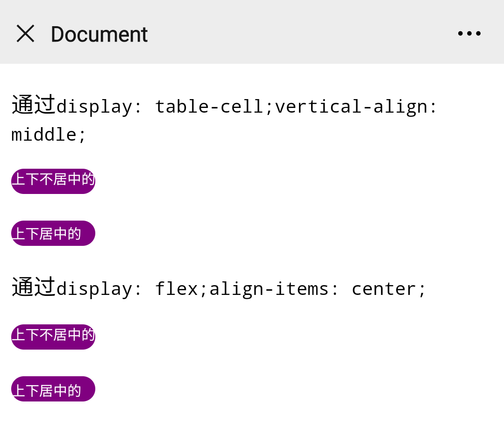The image size is (504, 437).
Task: Click 上下不居中的 pill under flex heading
Action: click(x=53, y=337)
